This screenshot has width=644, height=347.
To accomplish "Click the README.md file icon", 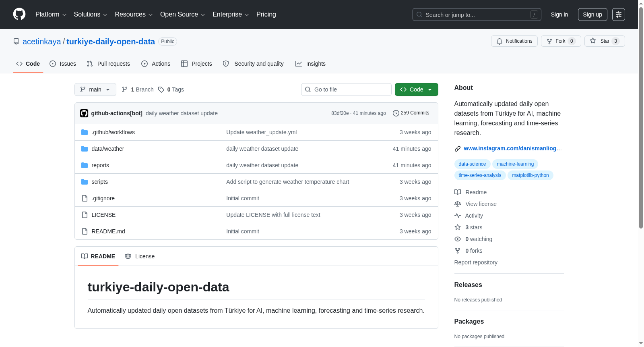I will click(85, 231).
